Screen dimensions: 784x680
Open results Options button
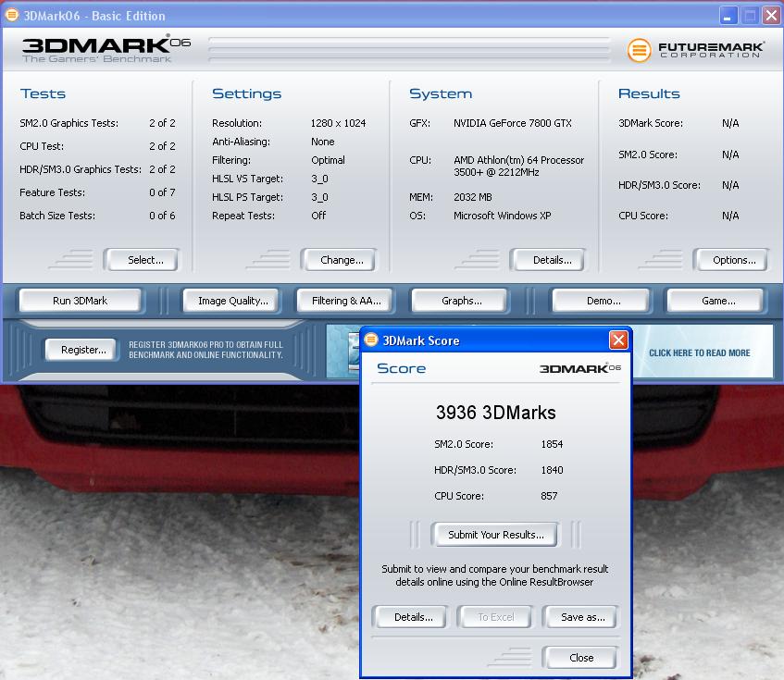[x=731, y=260]
